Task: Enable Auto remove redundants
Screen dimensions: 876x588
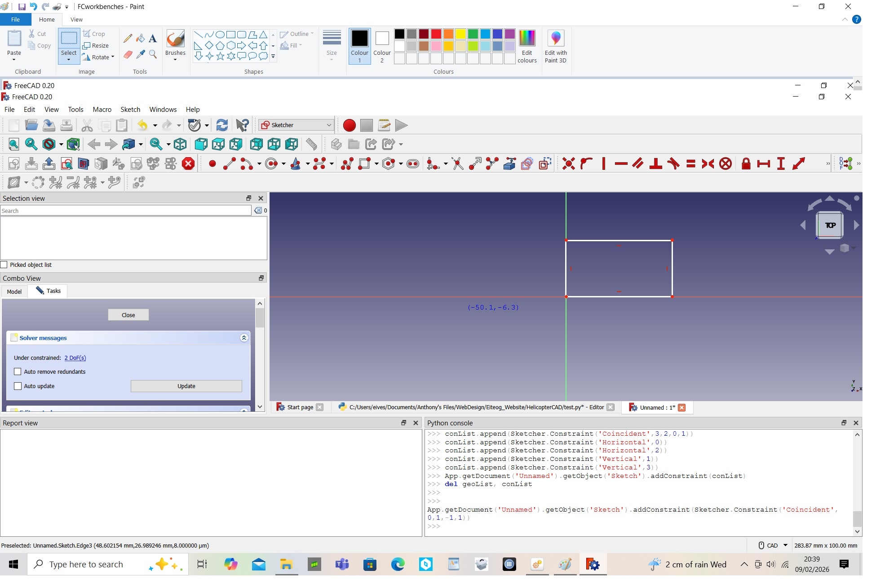Action: (x=18, y=371)
